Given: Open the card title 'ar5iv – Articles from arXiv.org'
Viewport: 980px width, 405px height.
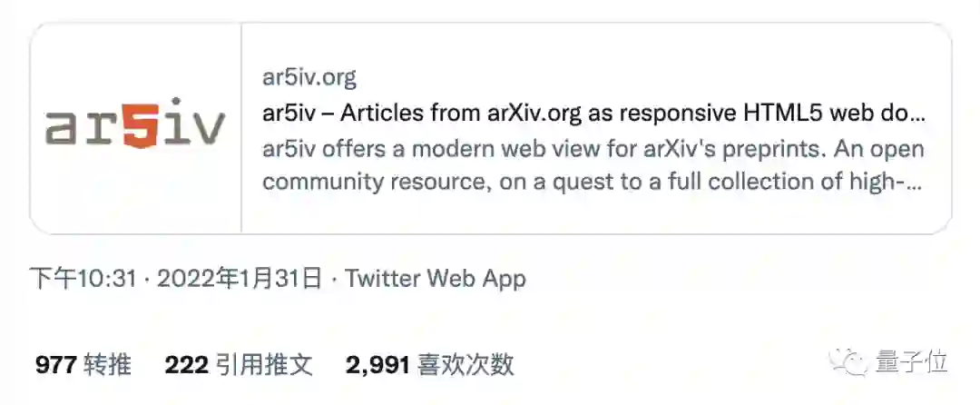Looking at the screenshot, I should pyautogui.click(x=593, y=114).
